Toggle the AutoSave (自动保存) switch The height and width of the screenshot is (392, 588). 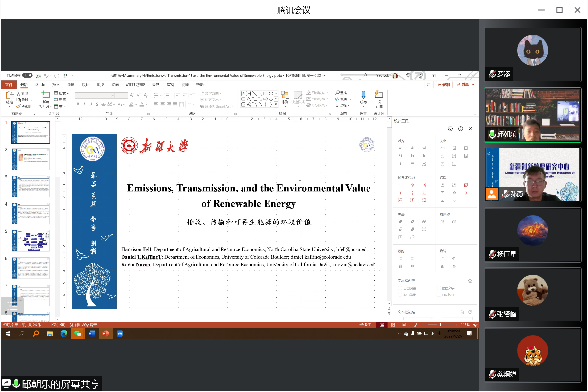[x=27, y=75]
